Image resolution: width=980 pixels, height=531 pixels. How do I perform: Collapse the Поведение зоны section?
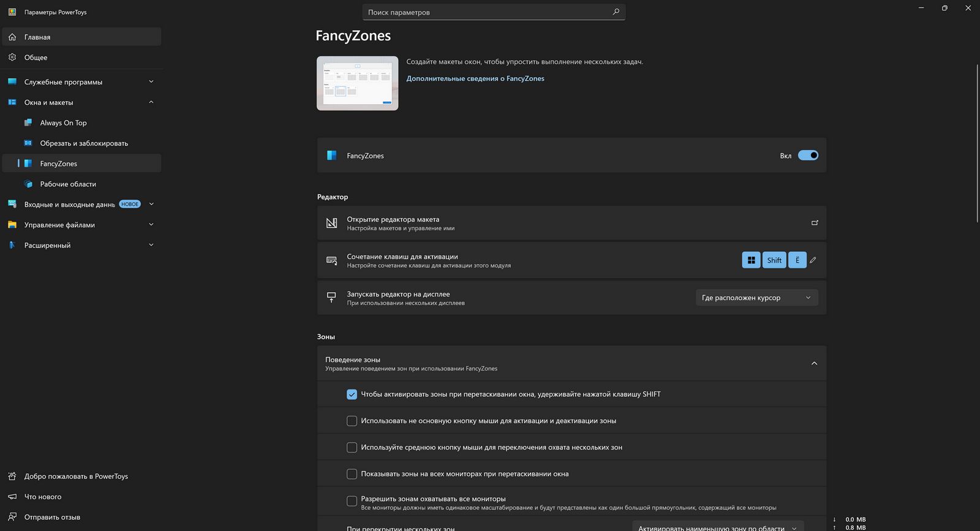coord(814,364)
